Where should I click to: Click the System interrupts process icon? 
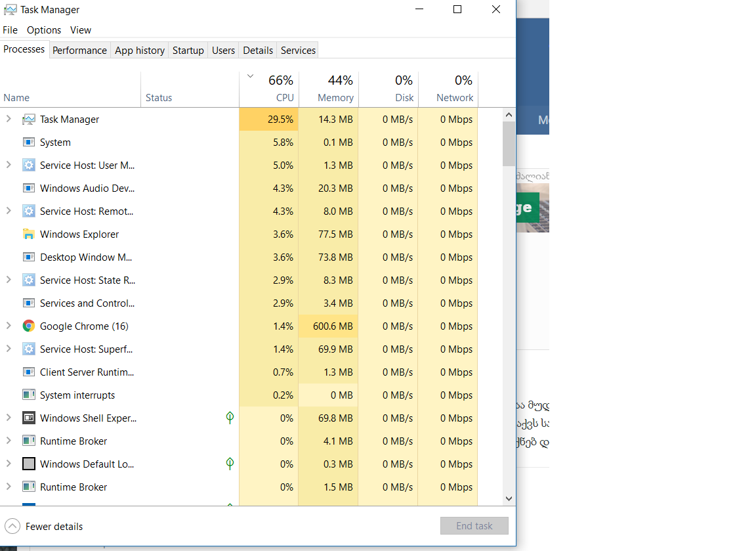tap(28, 395)
